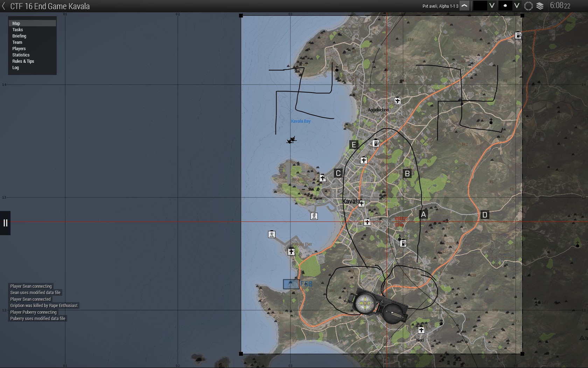Click the aircraft marker in Kavala Bay
Screen dimensions: 588x368
pos(291,140)
